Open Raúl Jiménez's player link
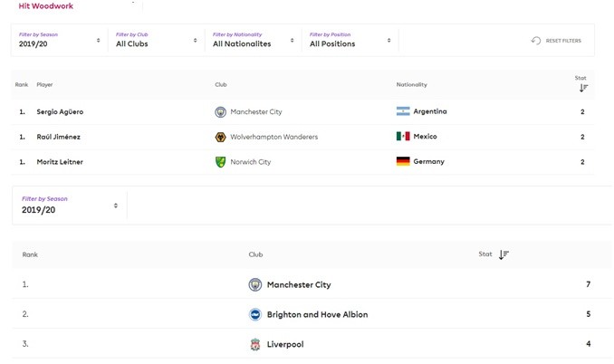Viewport: 614px width, 364px height. [x=58, y=137]
